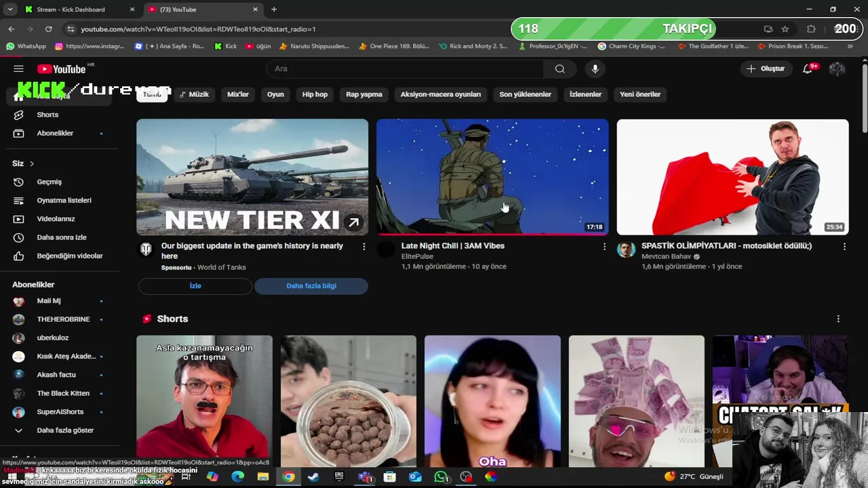868x488 pixels.
Task: Switch to Stream - Kick Dashboard tab
Action: tap(71, 9)
